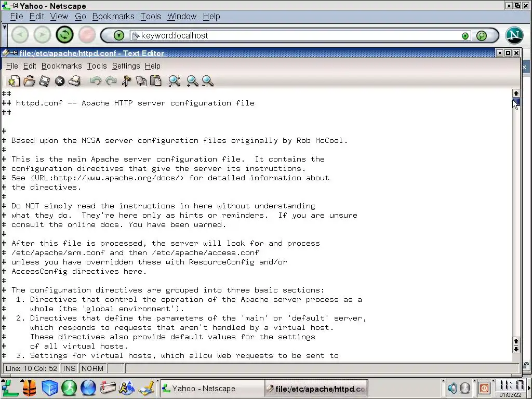Viewport: 532px width, 399px height.
Task: Expand URL history dropdown on the left
Action: coord(119,35)
